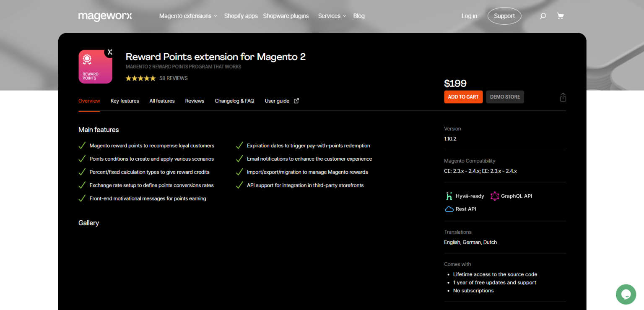Click 'Points conditions to create' feature

[152, 159]
